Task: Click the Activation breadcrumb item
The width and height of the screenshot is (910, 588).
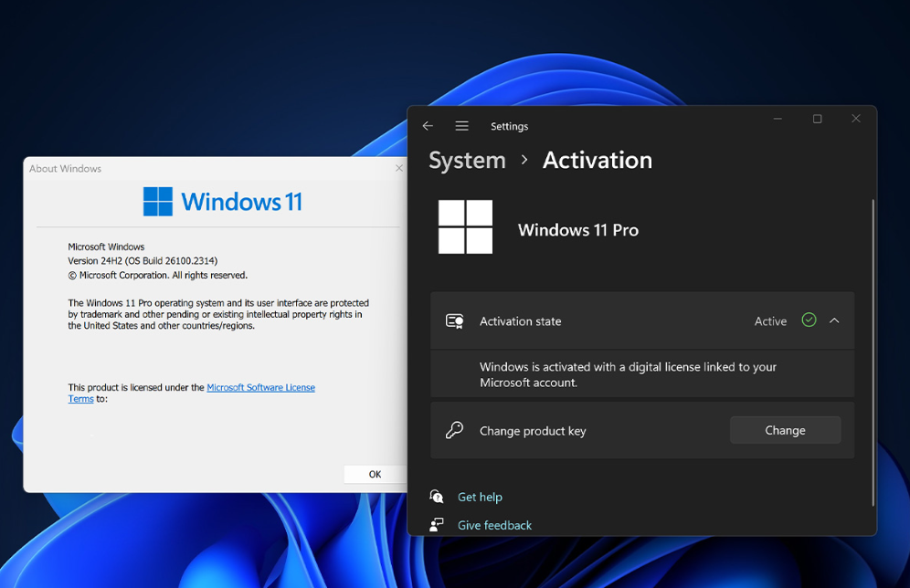Action: [598, 160]
